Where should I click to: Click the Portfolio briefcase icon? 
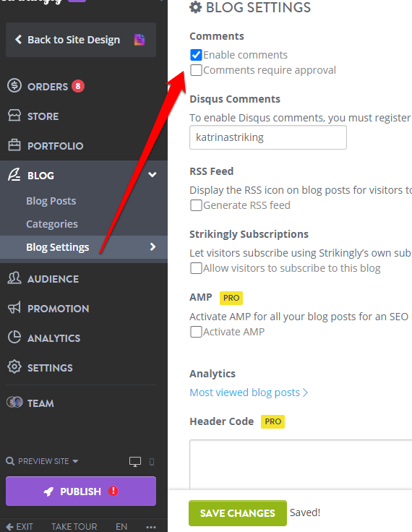click(x=14, y=145)
